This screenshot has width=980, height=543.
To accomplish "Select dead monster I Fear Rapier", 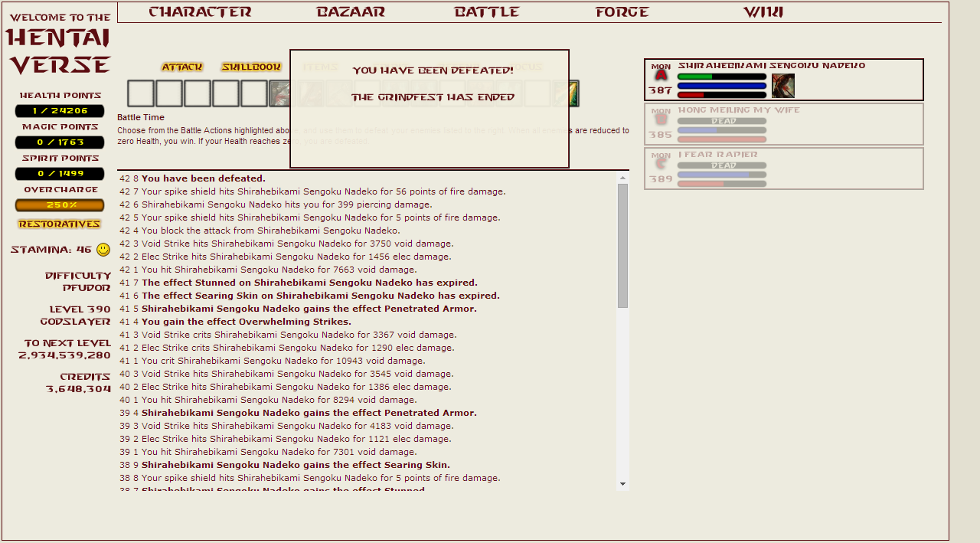I will (x=784, y=168).
